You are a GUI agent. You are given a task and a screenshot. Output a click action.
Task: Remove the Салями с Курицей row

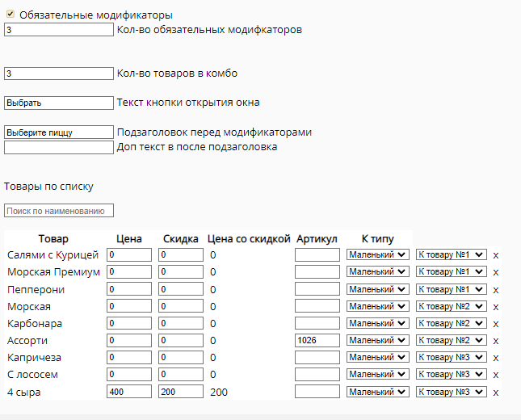pos(496,255)
